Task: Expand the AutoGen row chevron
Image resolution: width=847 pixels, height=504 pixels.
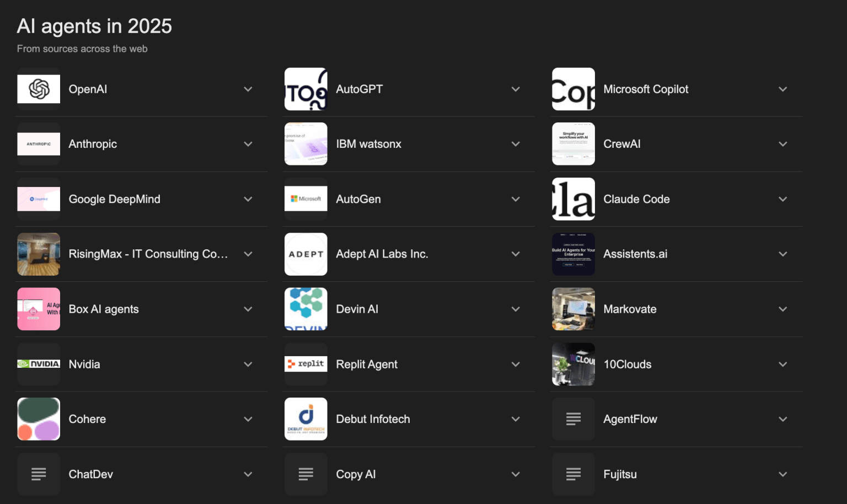Action: [516, 199]
